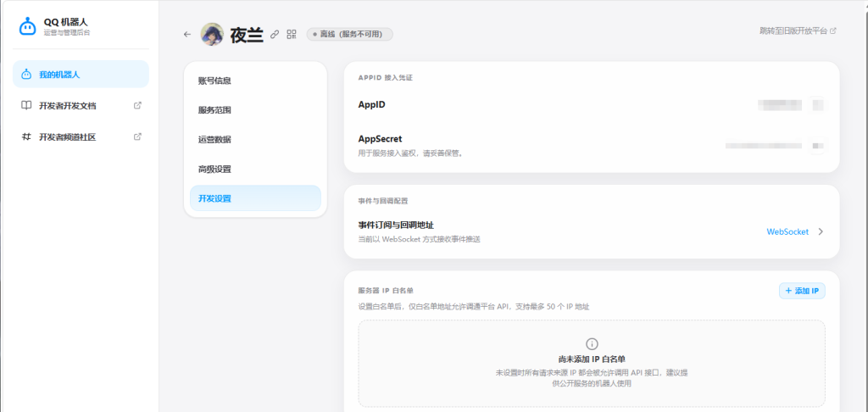Click the WebSocket link
This screenshot has height=412, width=868.
[x=787, y=231]
